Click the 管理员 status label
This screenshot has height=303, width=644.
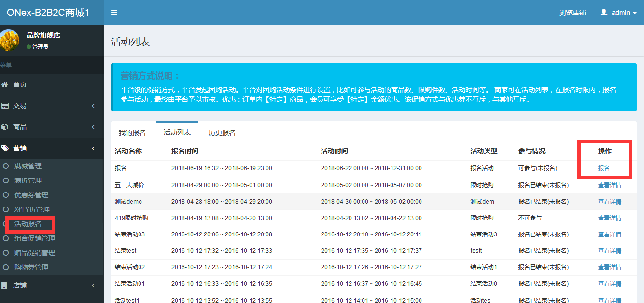(x=41, y=47)
